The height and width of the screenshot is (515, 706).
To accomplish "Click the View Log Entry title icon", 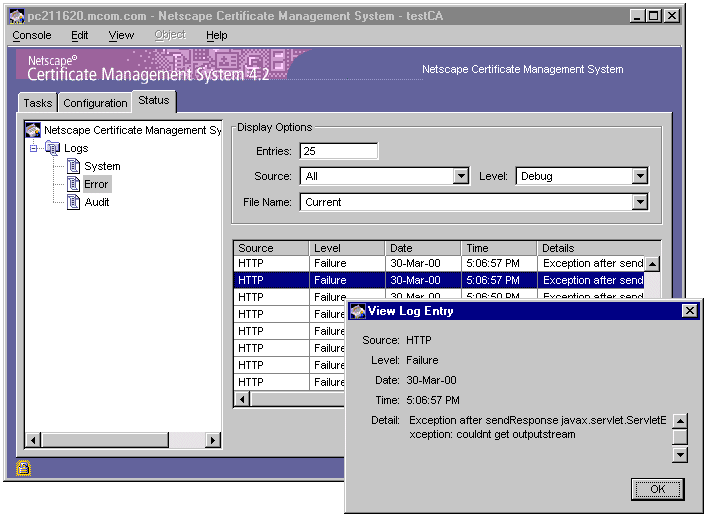I will pos(358,311).
